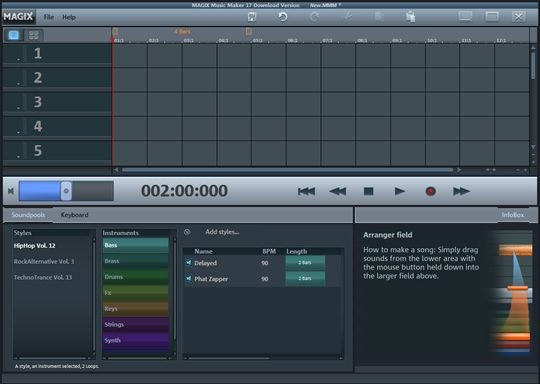Select the Brass instrument
Screen dimensions: 540x384
pos(136,261)
